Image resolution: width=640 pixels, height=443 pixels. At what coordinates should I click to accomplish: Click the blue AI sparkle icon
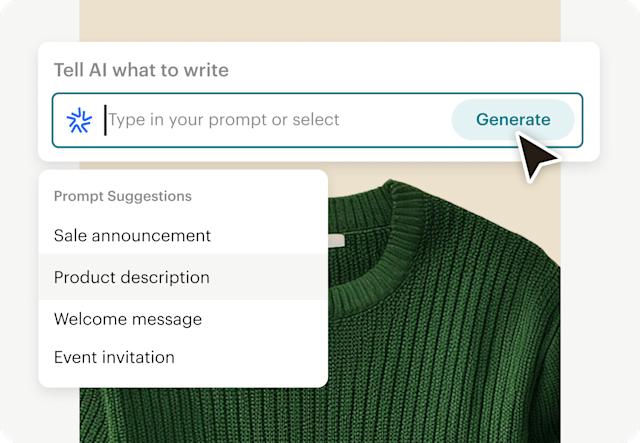click(79, 120)
